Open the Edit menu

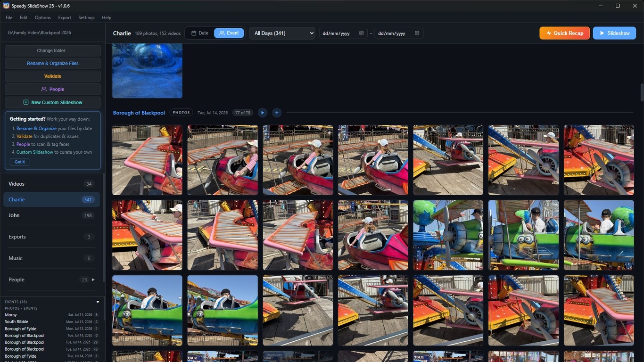point(24,17)
